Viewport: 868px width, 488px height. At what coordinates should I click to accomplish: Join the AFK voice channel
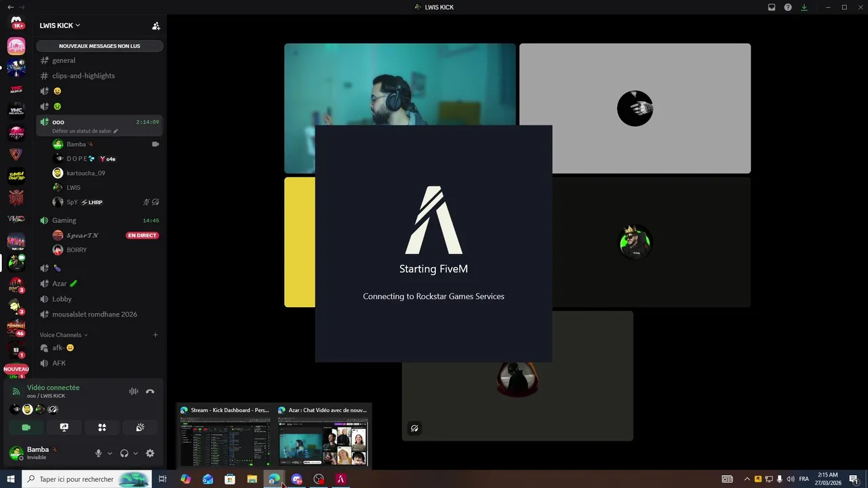[x=100, y=363]
